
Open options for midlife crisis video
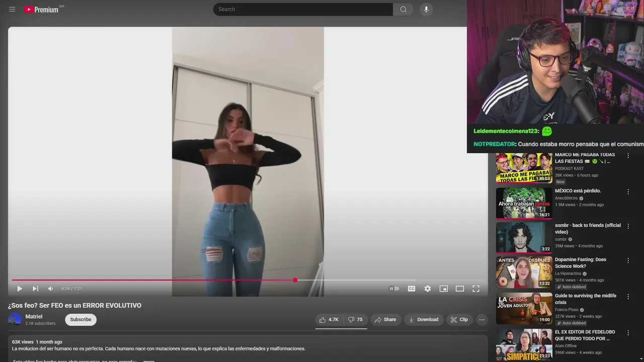pyautogui.click(x=628, y=297)
